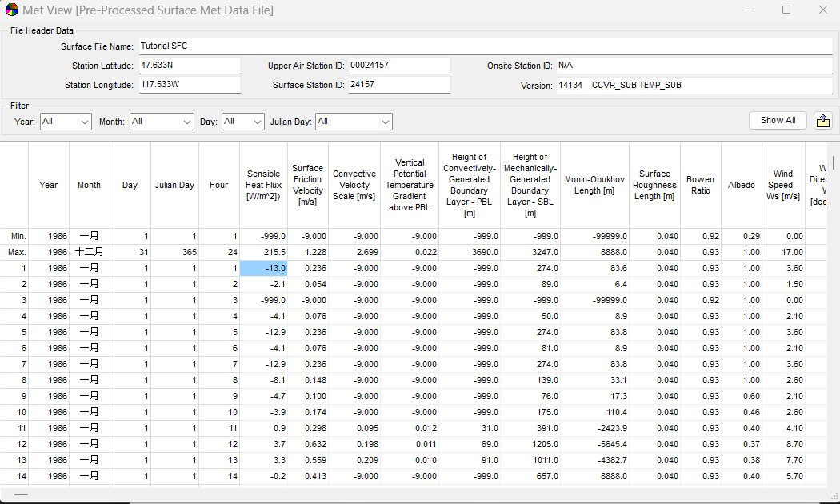Click the Met View app icon in title bar
Screen dimensions: 840x504
11,10
